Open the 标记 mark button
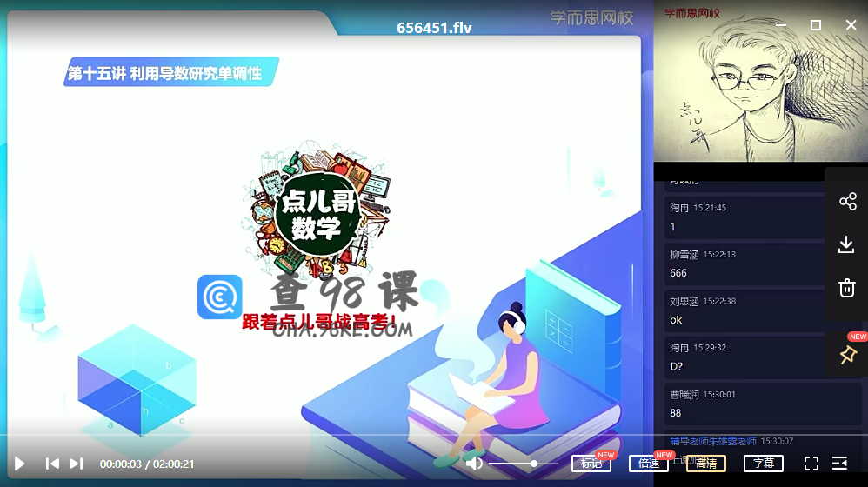868x487 pixels. [591, 464]
